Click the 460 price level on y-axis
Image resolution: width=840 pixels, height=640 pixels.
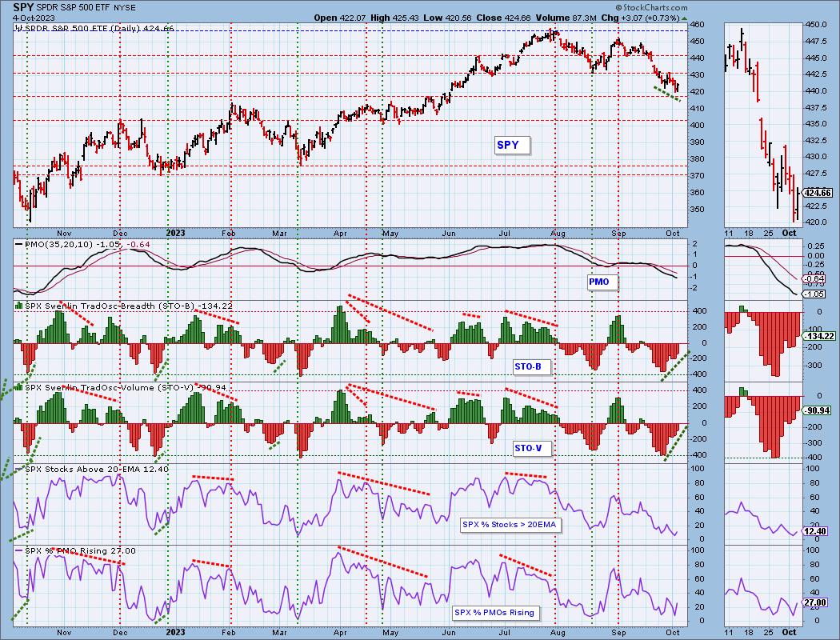(697, 25)
